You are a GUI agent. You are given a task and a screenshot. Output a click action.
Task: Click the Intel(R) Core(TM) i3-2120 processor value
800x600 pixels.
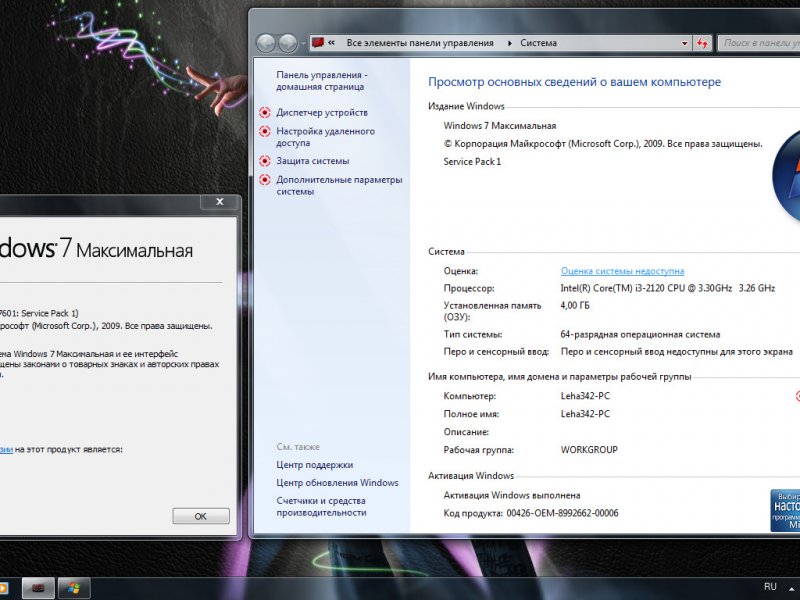(668, 288)
